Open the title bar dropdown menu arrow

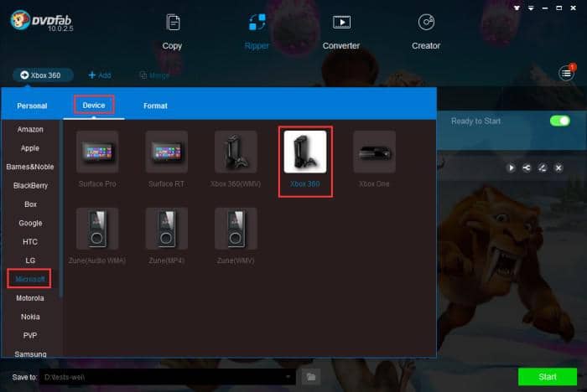(531, 8)
